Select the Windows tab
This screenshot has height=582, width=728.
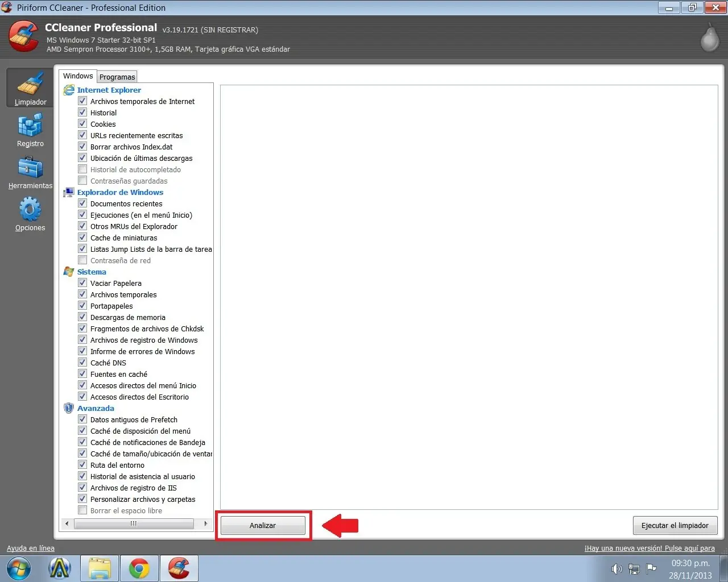click(78, 76)
